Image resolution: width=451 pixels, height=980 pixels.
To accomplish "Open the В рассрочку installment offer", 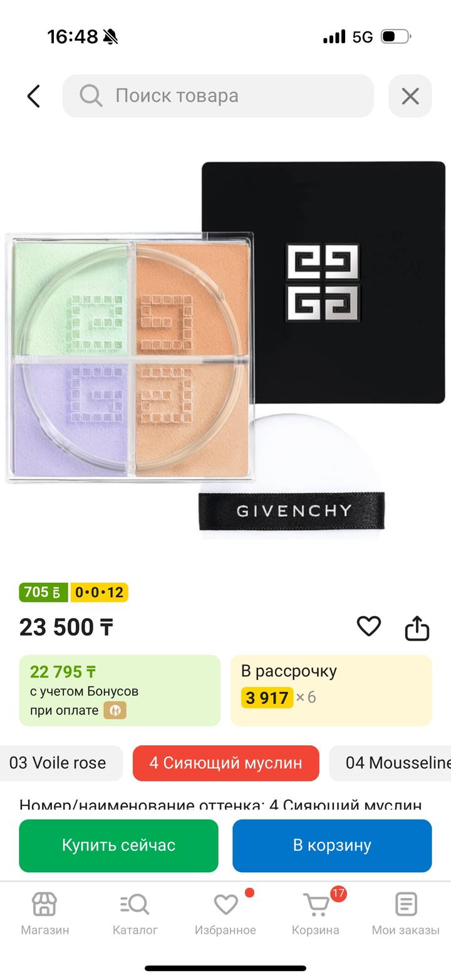I will tap(331, 690).
